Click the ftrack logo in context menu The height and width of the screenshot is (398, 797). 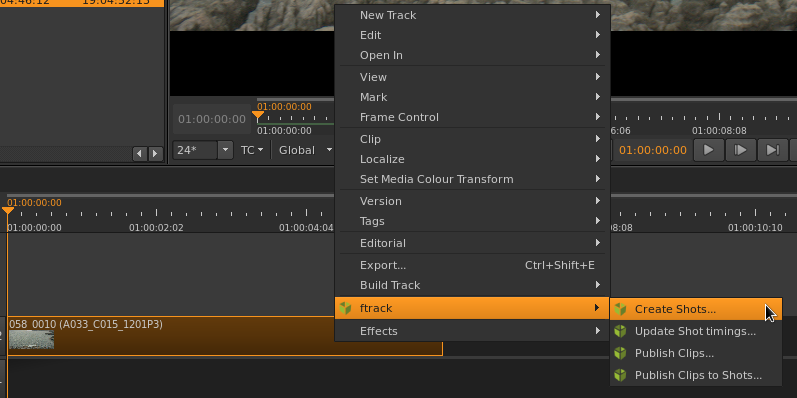tap(346, 308)
